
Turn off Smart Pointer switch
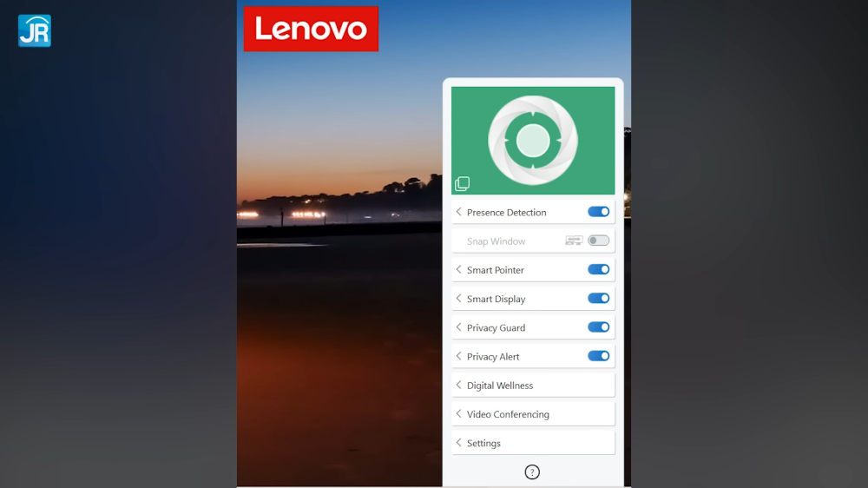(598, 269)
